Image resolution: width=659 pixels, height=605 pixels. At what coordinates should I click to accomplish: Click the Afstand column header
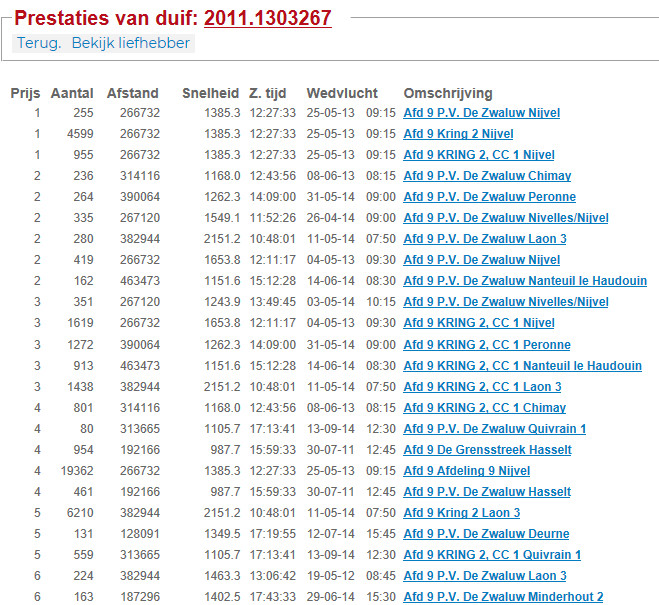tap(132, 93)
